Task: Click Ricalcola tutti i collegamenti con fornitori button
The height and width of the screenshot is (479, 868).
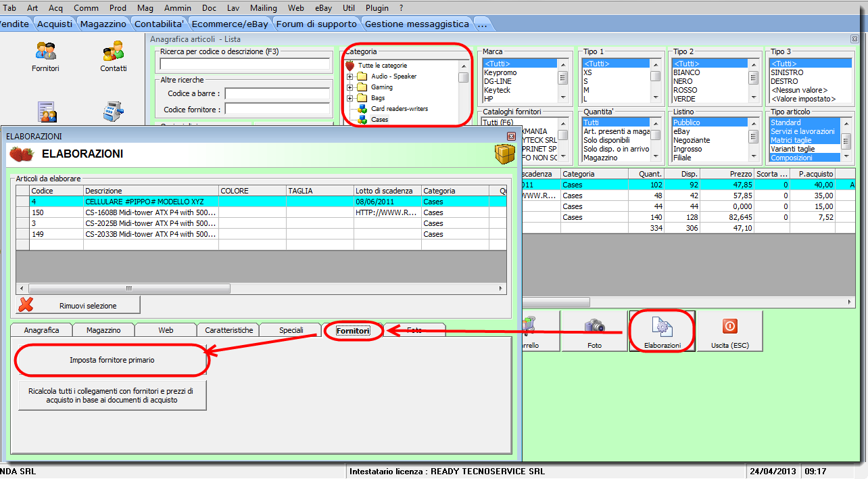Action: 112,395
